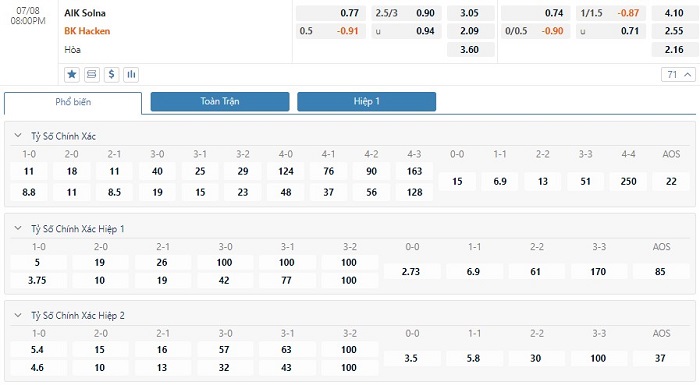
Task: Collapse Tỷ Số Chính Xác section
Action: point(18,135)
